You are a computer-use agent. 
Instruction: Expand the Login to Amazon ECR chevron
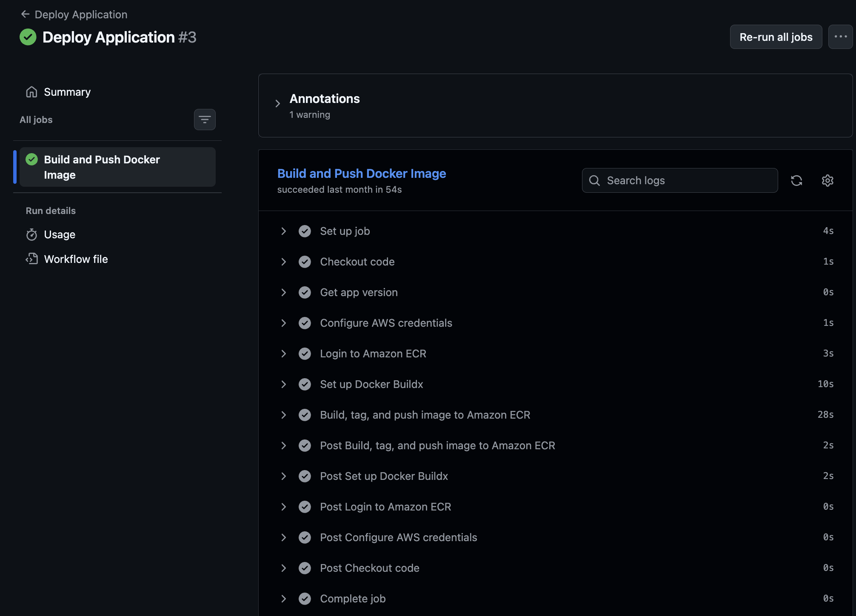(x=283, y=354)
